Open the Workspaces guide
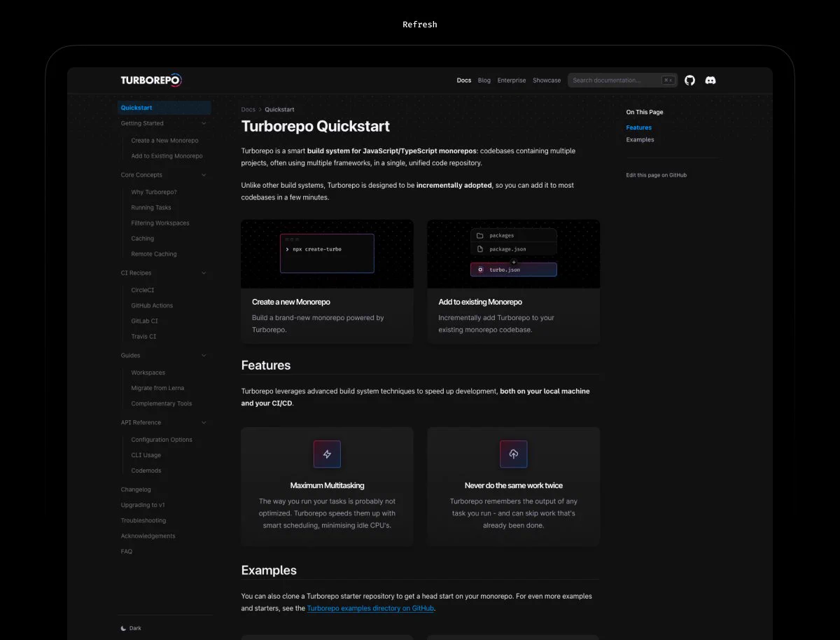Screen dimensions: 840x640 pyautogui.click(x=148, y=373)
